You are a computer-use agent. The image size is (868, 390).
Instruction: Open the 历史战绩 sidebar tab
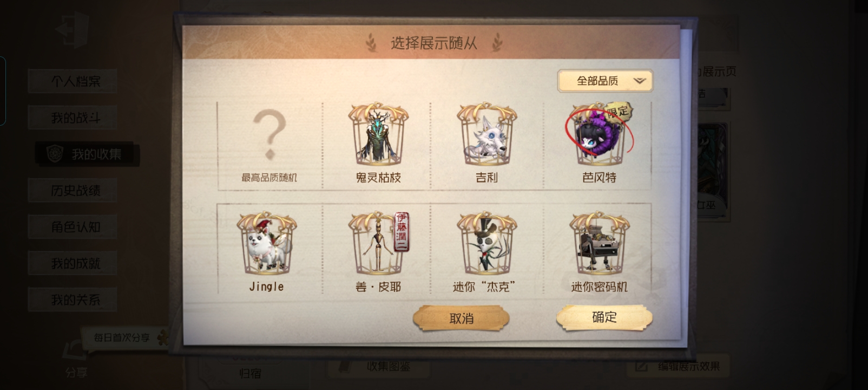pos(75,191)
